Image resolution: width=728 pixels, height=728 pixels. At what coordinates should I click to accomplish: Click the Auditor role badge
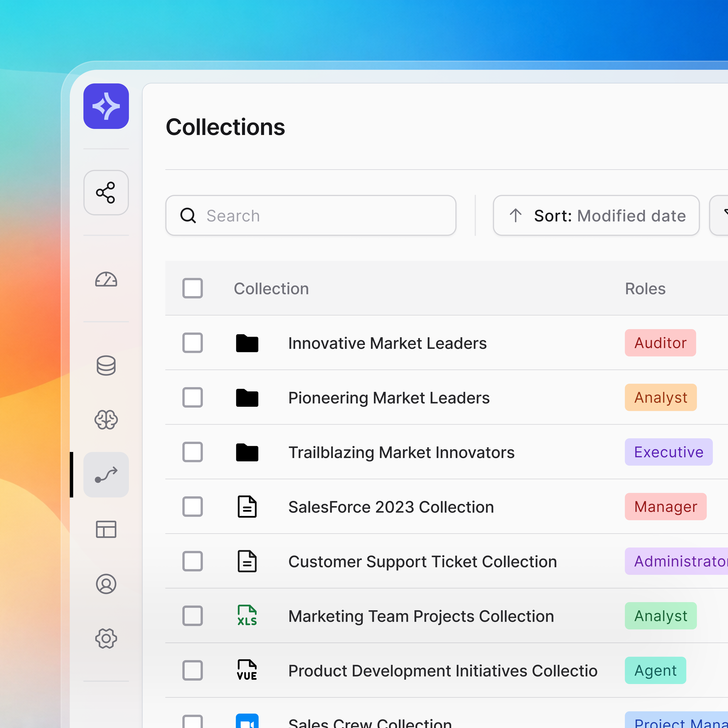[660, 343]
